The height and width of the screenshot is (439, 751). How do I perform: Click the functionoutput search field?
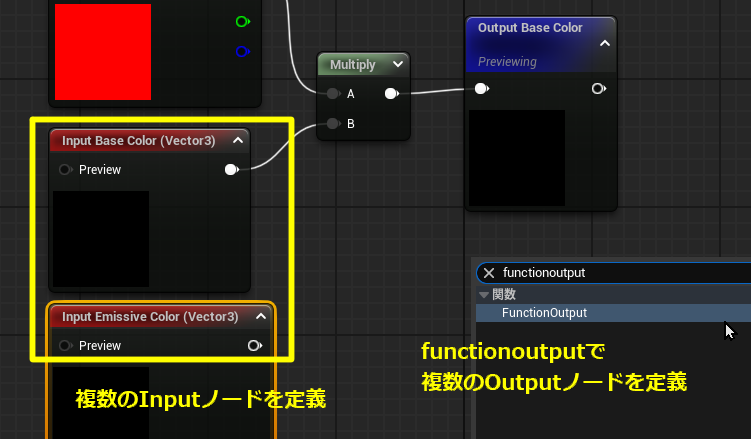pos(614,273)
